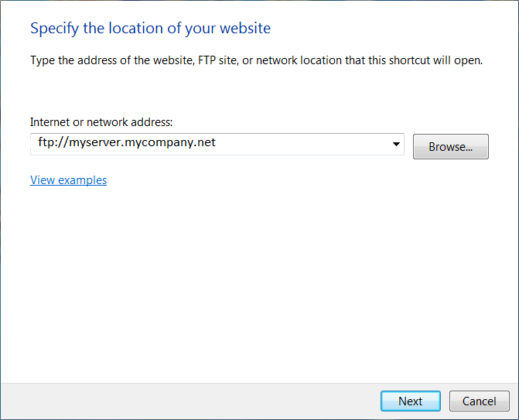Image resolution: width=519 pixels, height=420 pixels.
Task: Click the "Specify the location of your website" heading
Action: (x=150, y=29)
